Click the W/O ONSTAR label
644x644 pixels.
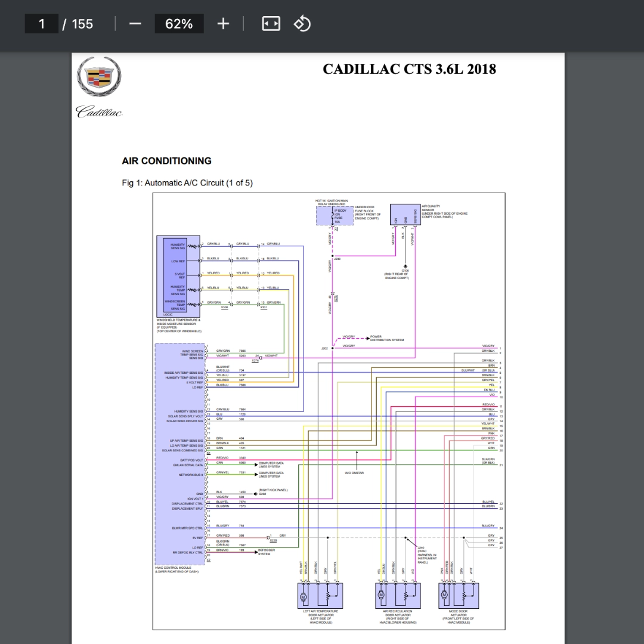tap(354, 473)
